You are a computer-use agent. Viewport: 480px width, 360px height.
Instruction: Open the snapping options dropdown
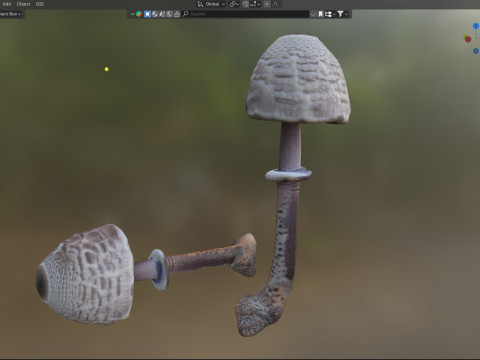click(x=255, y=4)
